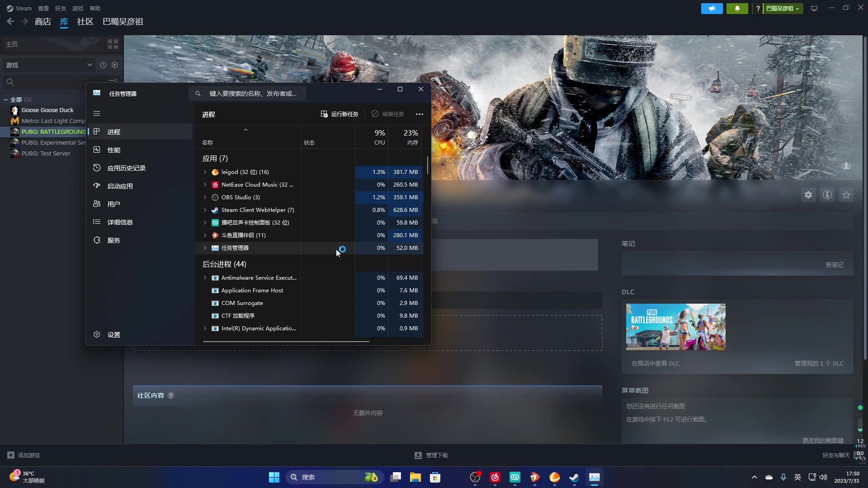868x488 pixels.
Task: Click 社区内容 help question icon
Action: [171, 395]
